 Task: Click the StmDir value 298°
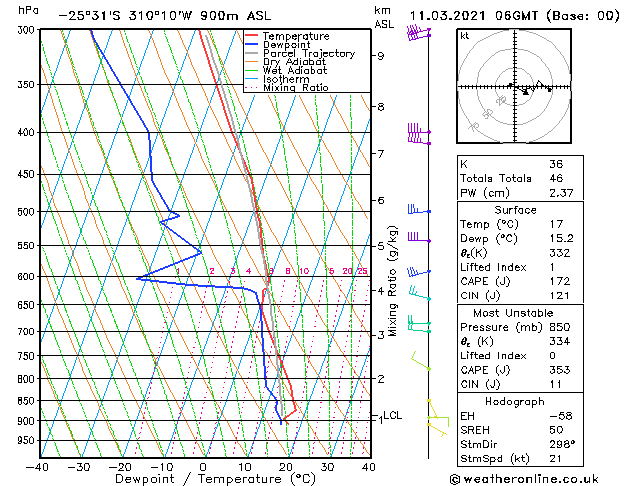(x=562, y=444)
